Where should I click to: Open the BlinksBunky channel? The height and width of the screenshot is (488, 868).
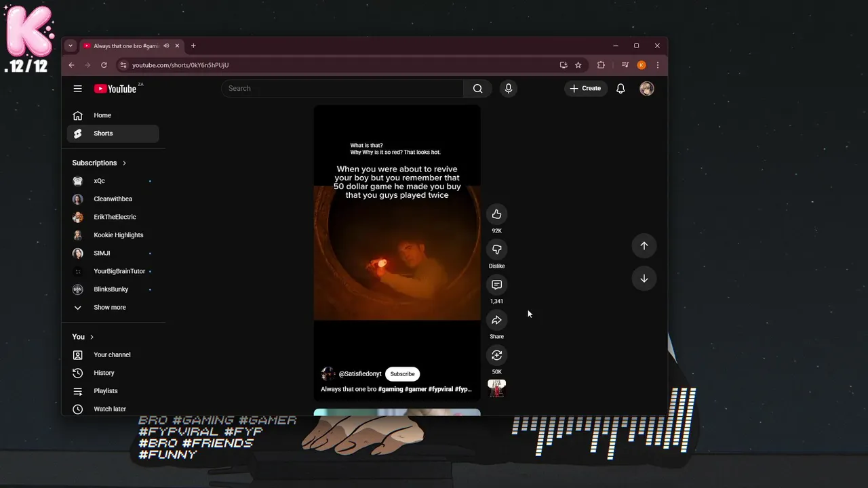113,289
